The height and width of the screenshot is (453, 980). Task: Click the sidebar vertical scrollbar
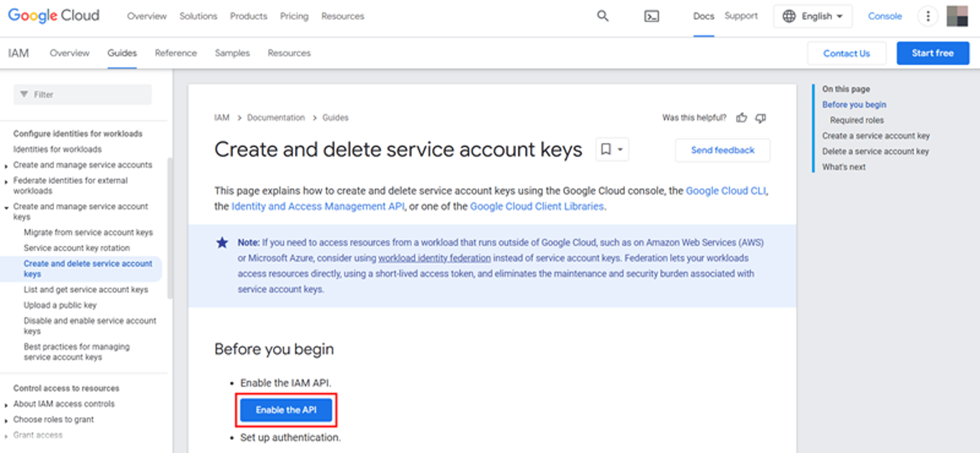point(170,228)
